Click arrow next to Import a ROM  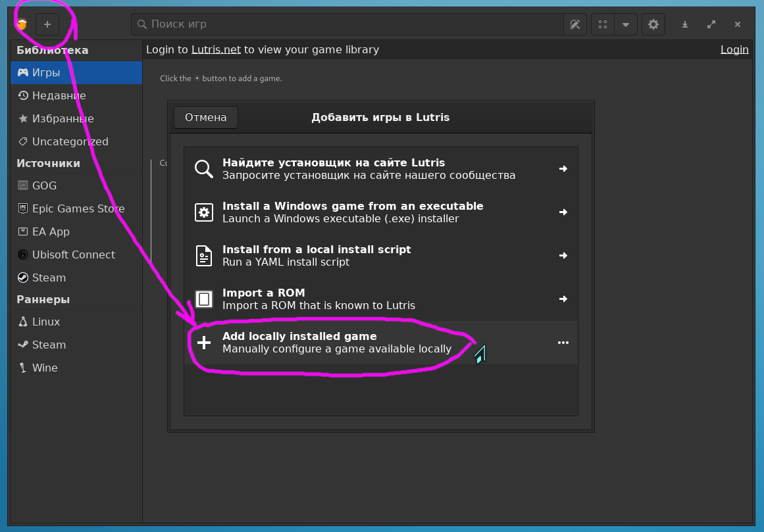(x=563, y=299)
